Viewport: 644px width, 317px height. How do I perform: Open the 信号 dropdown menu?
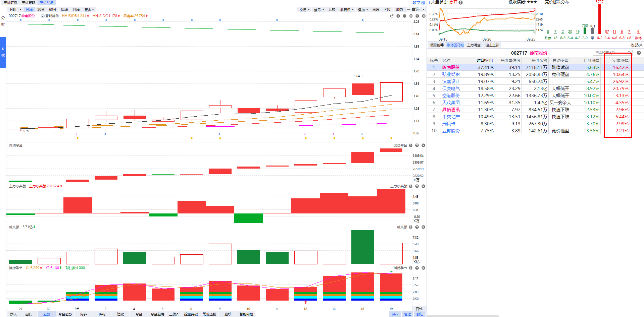[319, 9]
